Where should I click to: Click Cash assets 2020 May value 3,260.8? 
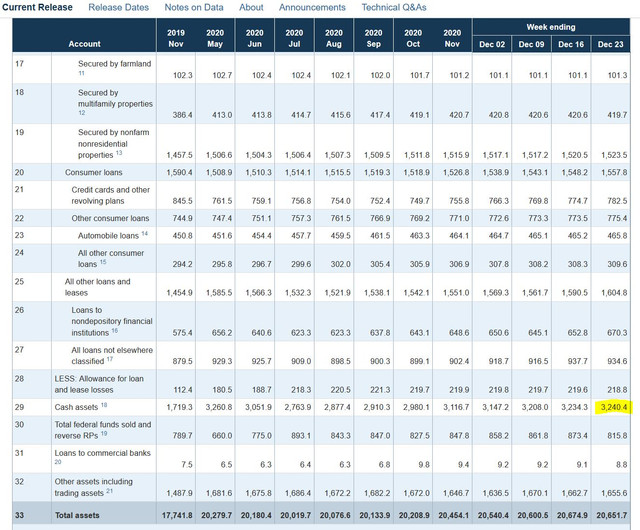(219, 407)
